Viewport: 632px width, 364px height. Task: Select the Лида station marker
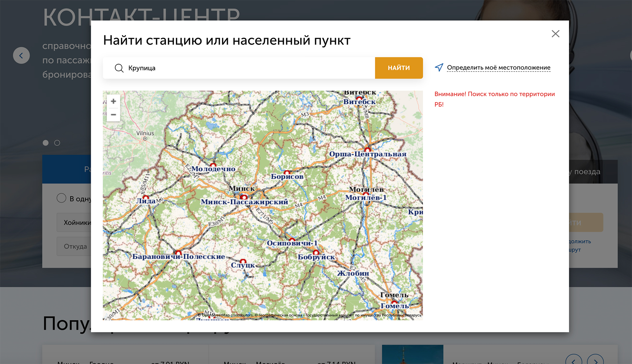[x=145, y=197]
